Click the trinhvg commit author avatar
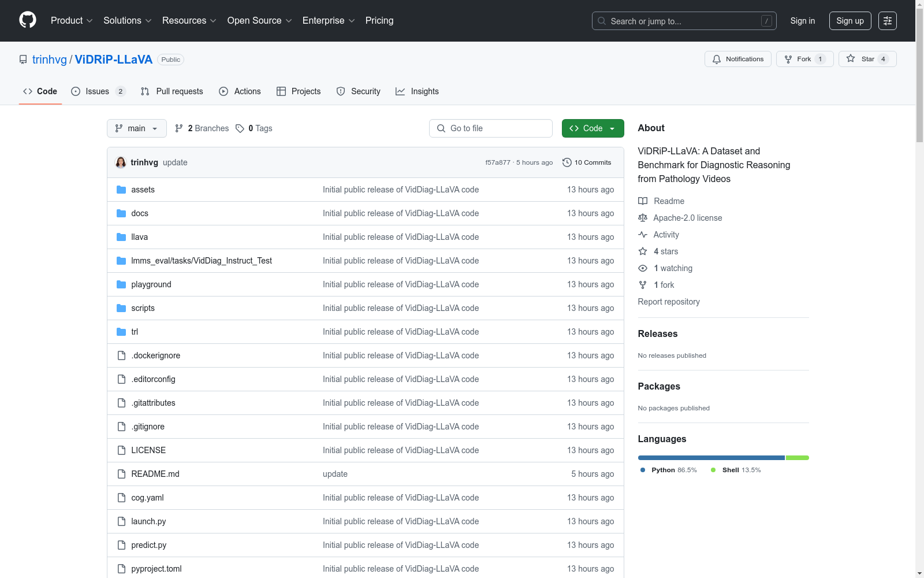This screenshot has height=578, width=924. click(x=121, y=162)
